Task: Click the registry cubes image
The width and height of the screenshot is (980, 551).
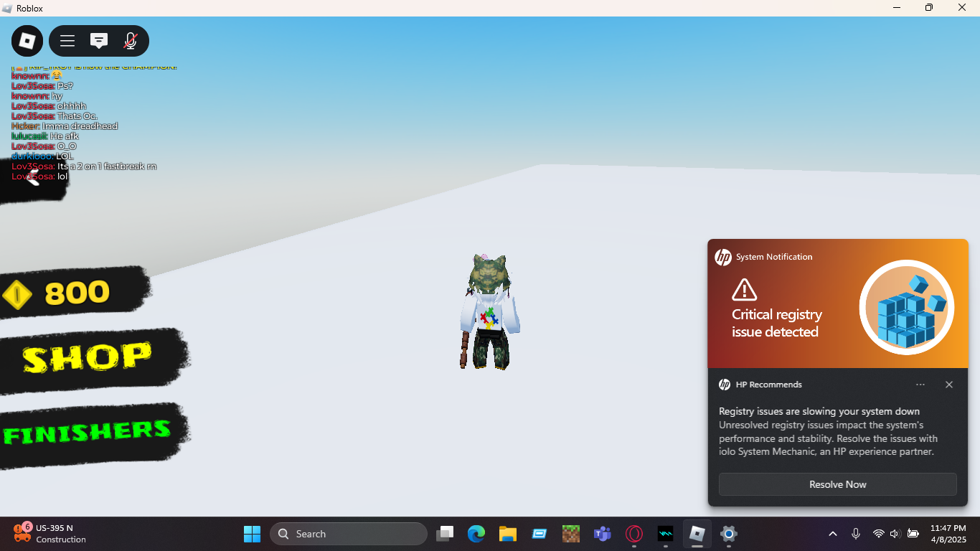Action: (x=907, y=307)
